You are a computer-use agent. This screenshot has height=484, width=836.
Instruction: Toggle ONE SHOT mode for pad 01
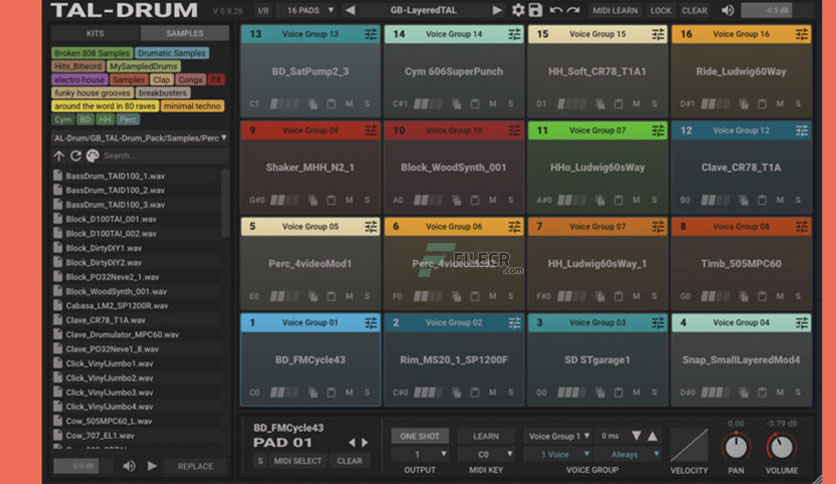click(x=420, y=436)
